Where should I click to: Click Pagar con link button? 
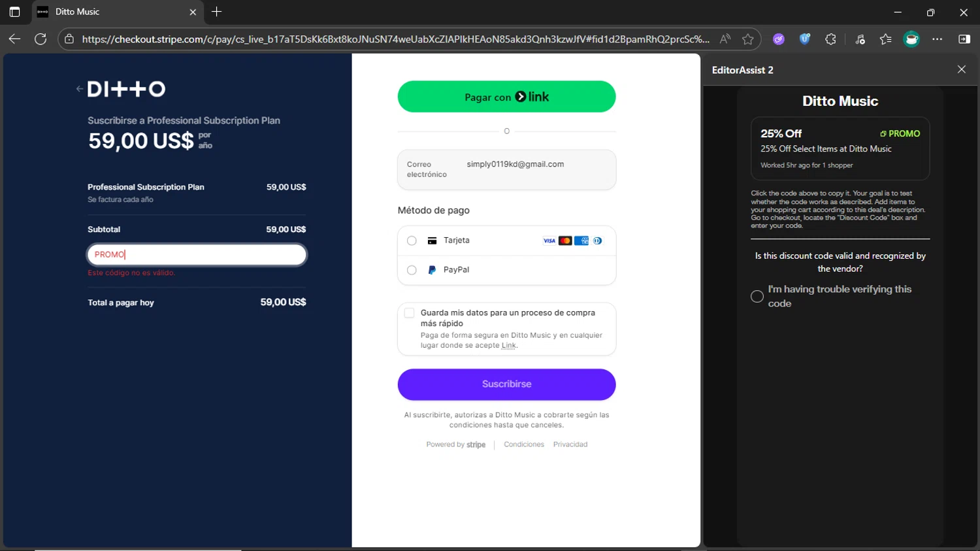coord(506,97)
